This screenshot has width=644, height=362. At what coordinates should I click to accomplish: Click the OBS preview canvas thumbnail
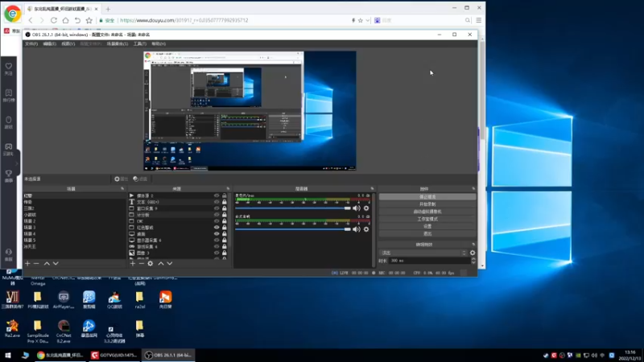pyautogui.click(x=250, y=111)
